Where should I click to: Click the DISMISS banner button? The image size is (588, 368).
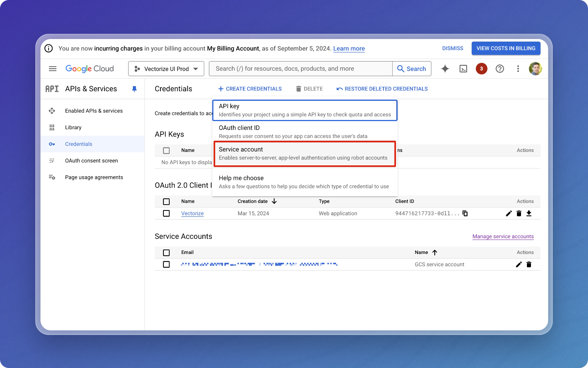pos(453,49)
